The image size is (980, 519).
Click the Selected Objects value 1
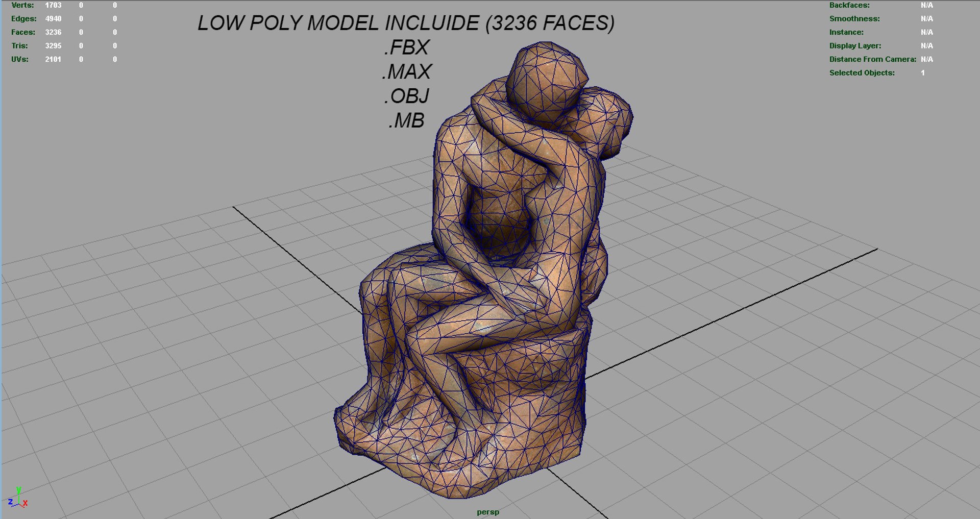tap(923, 73)
